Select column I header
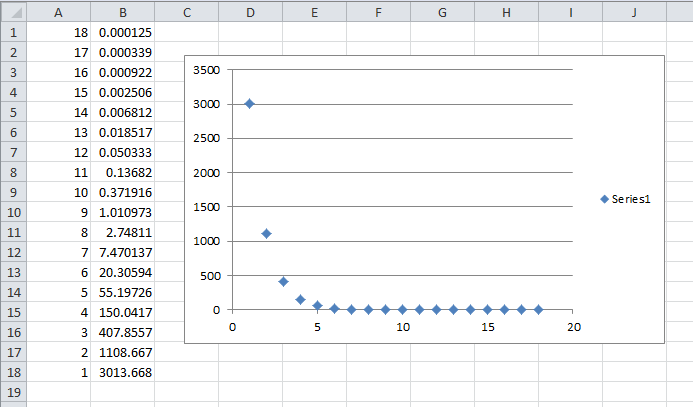 point(571,12)
